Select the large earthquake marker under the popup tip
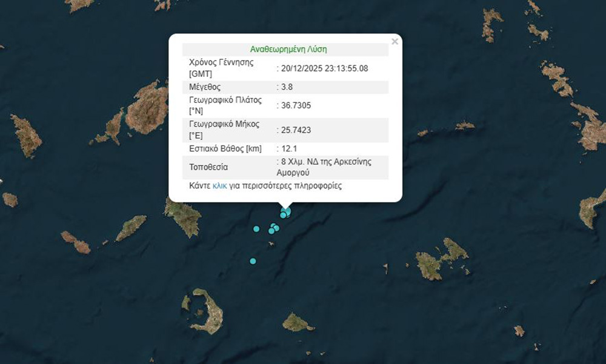The width and height of the screenshot is (606, 364). click(x=287, y=211)
